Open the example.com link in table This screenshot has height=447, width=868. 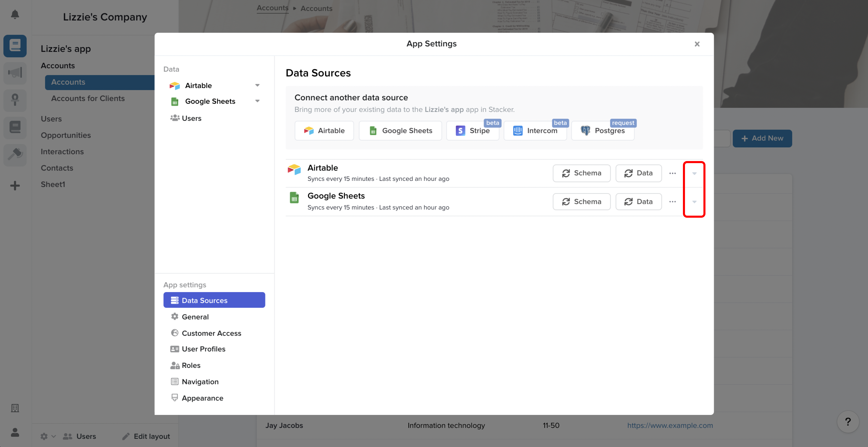click(670, 425)
